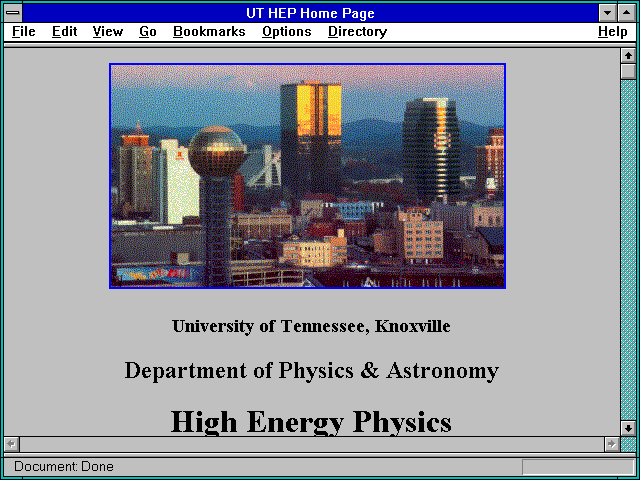Open the Directory menu

(358, 31)
